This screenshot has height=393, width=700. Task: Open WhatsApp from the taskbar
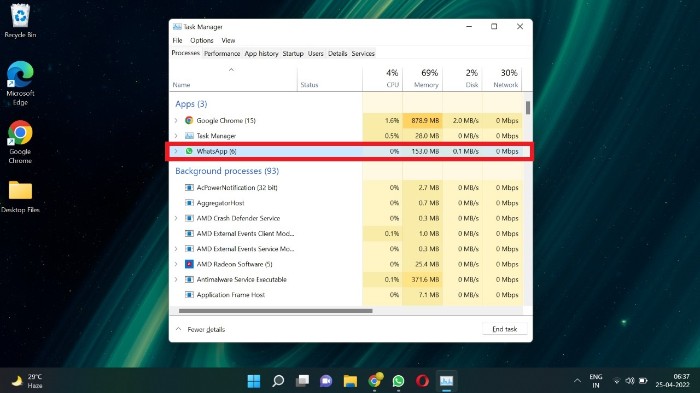(x=399, y=381)
